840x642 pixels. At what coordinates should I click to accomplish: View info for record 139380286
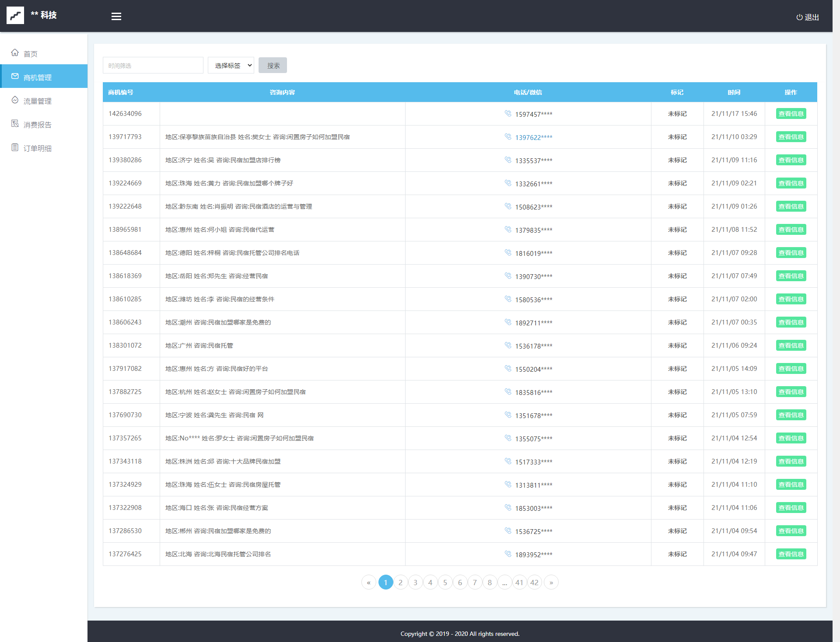pyautogui.click(x=791, y=160)
